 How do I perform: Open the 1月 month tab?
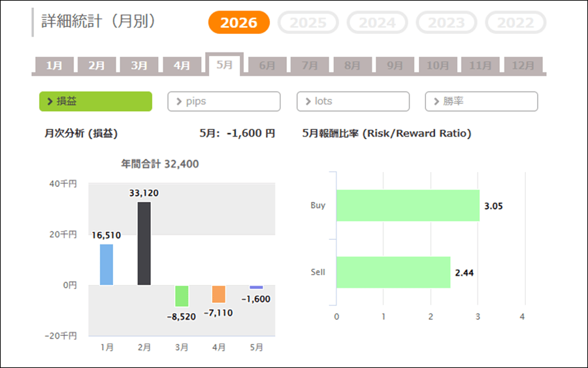point(54,65)
